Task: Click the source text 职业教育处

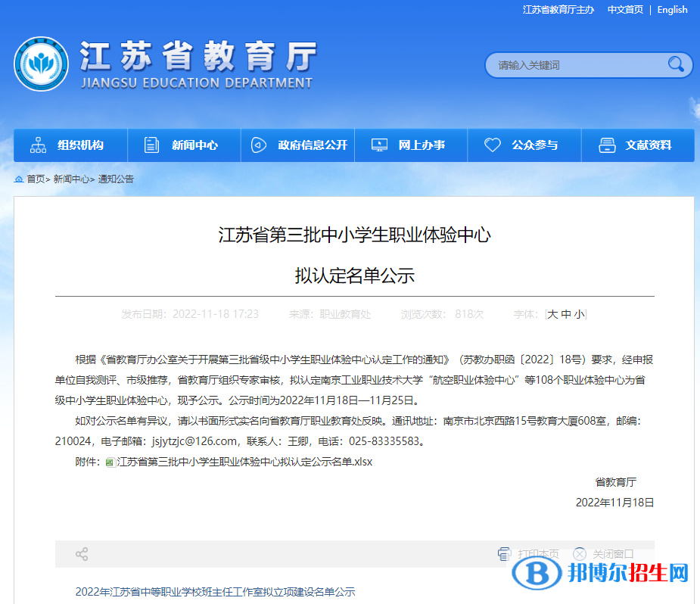Action: coord(345,314)
